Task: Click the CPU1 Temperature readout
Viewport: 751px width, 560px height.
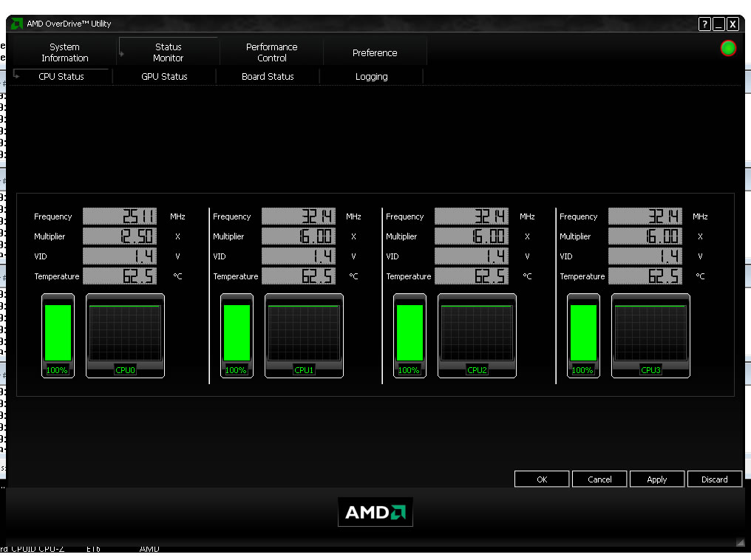Action: pyautogui.click(x=299, y=276)
